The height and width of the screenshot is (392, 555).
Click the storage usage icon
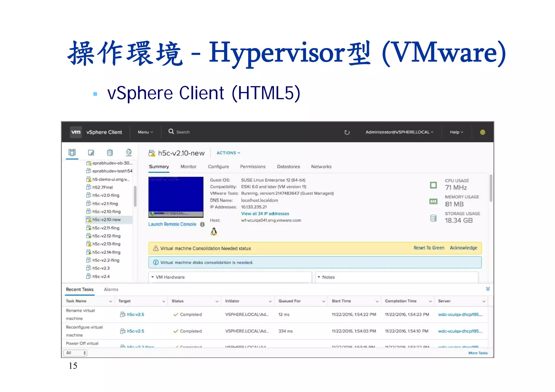pos(433,218)
